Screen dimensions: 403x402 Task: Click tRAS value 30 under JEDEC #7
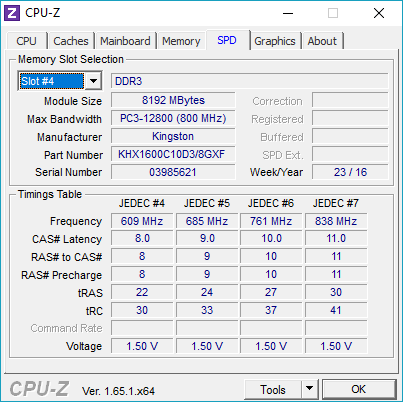point(336,292)
